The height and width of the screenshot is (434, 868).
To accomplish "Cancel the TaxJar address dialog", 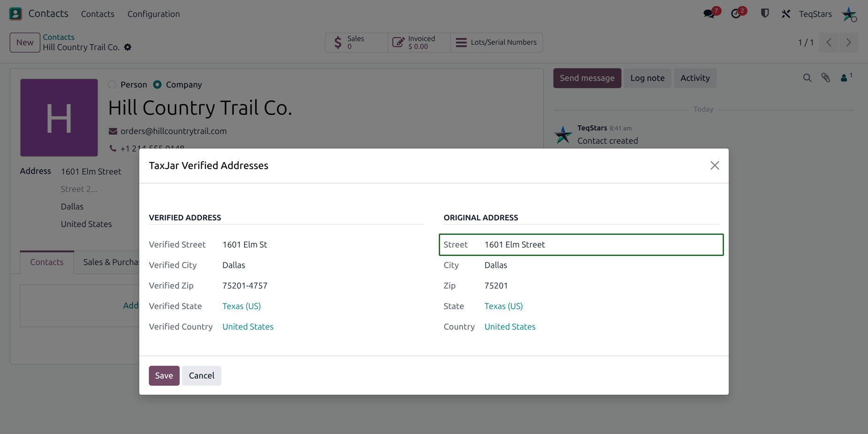I will 202,376.
